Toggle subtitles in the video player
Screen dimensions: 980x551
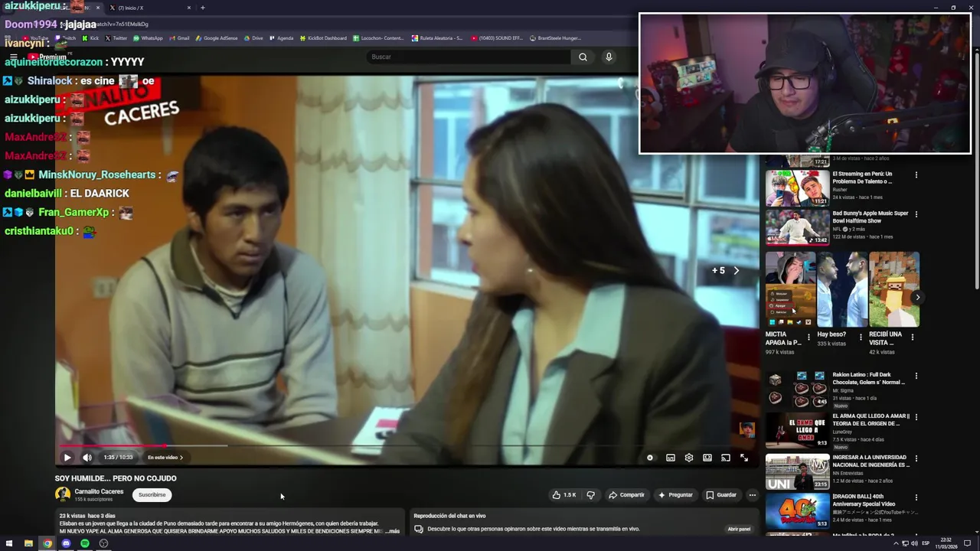point(671,458)
